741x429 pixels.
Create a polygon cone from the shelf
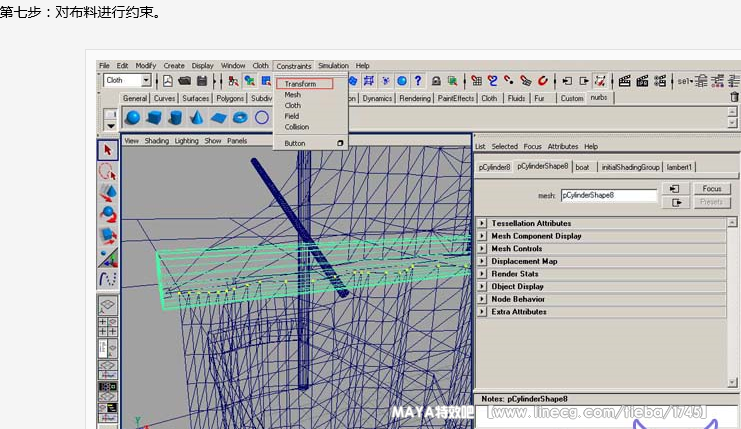[196, 118]
